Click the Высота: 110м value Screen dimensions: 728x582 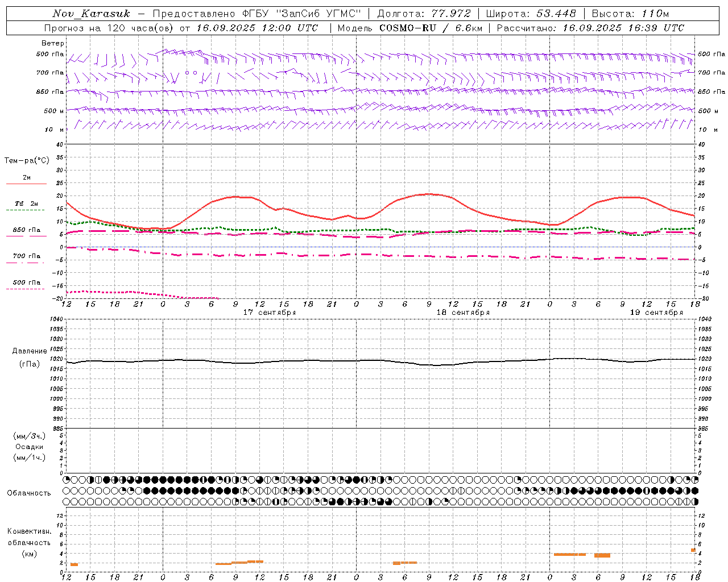pos(631,14)
